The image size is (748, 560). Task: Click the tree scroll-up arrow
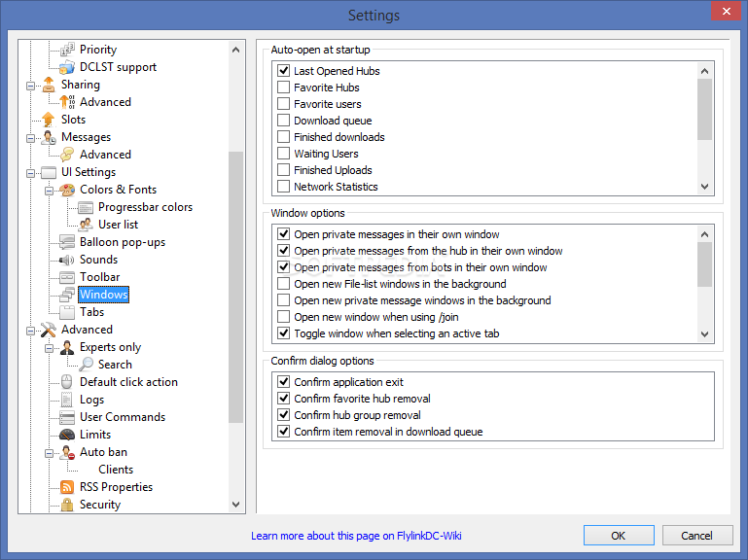click(235, 50)
